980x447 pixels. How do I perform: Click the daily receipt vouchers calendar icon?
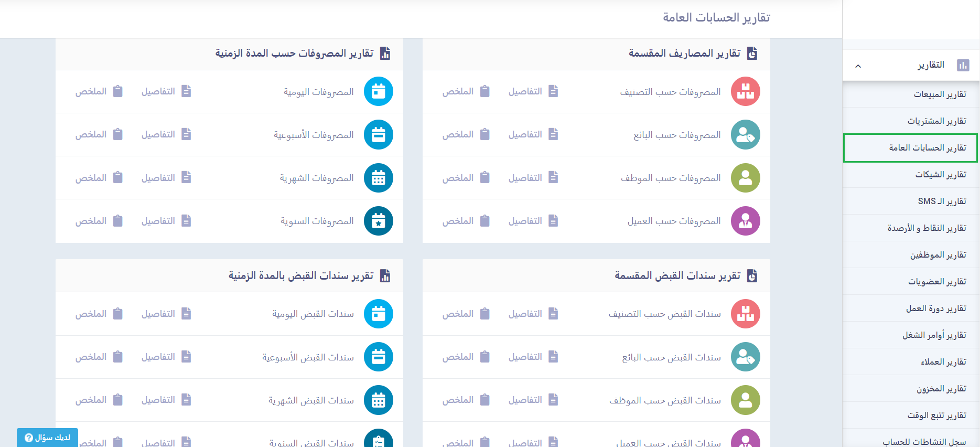point(378,314)
